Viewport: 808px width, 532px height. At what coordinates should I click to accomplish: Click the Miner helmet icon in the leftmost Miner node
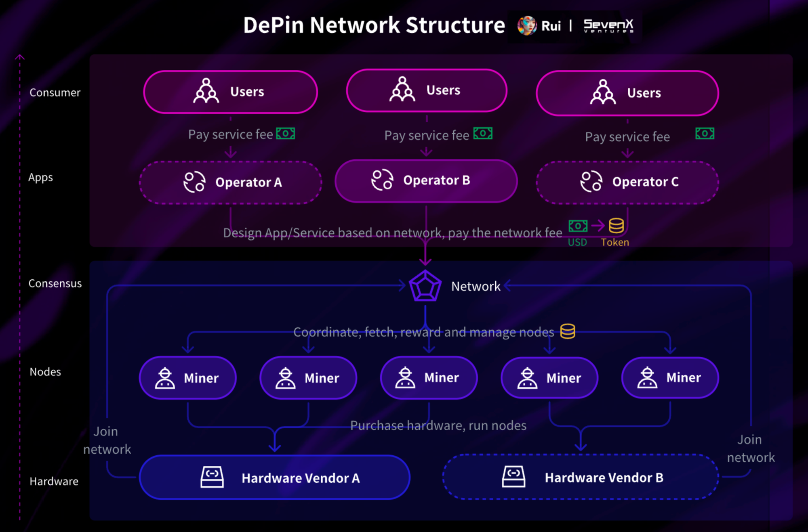point(166,378)
